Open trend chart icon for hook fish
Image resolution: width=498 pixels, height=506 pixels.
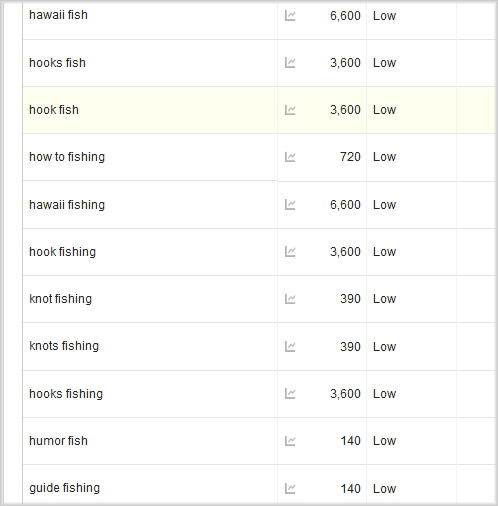[x=290, y=110]
